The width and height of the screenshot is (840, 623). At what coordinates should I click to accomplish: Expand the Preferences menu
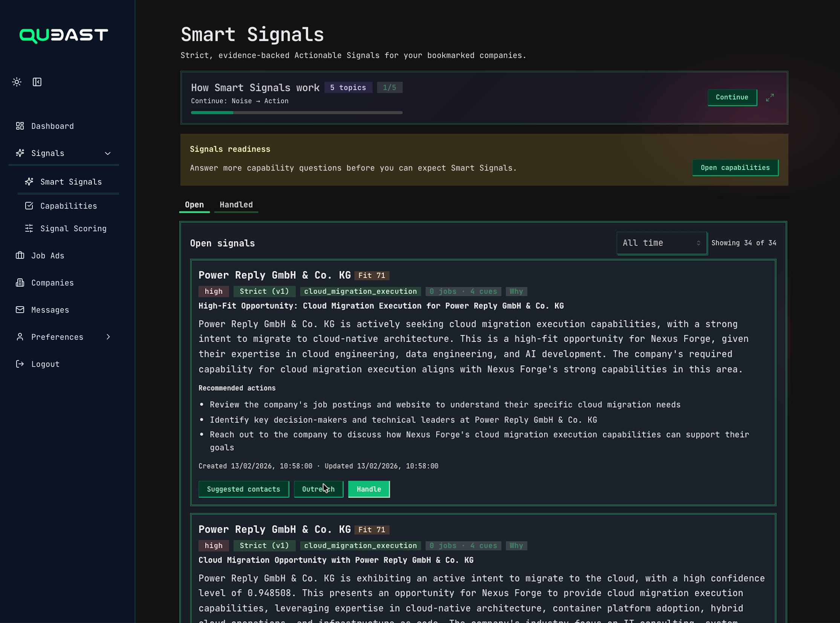(x=108, y=337)
